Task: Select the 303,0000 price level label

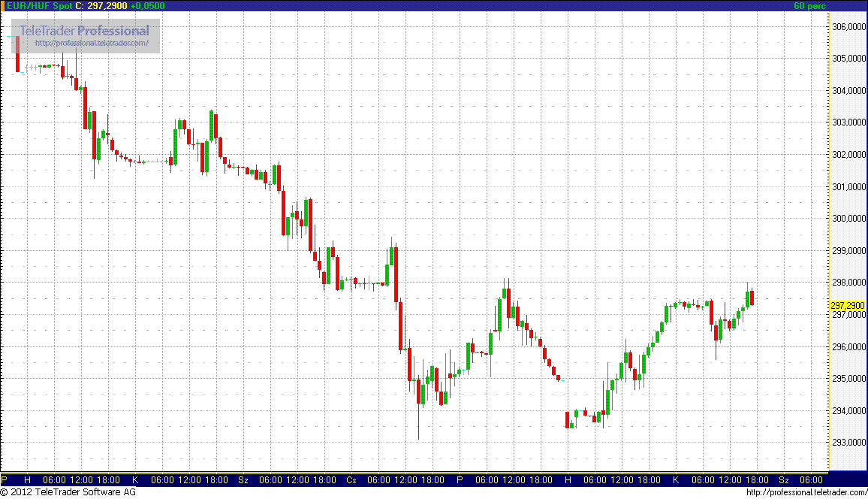Action: coord(849,122)
